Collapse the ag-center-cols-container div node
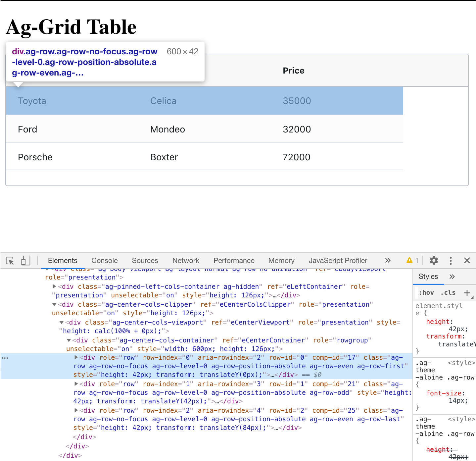The width and height of the screenshot is (476, 461). 69,340
